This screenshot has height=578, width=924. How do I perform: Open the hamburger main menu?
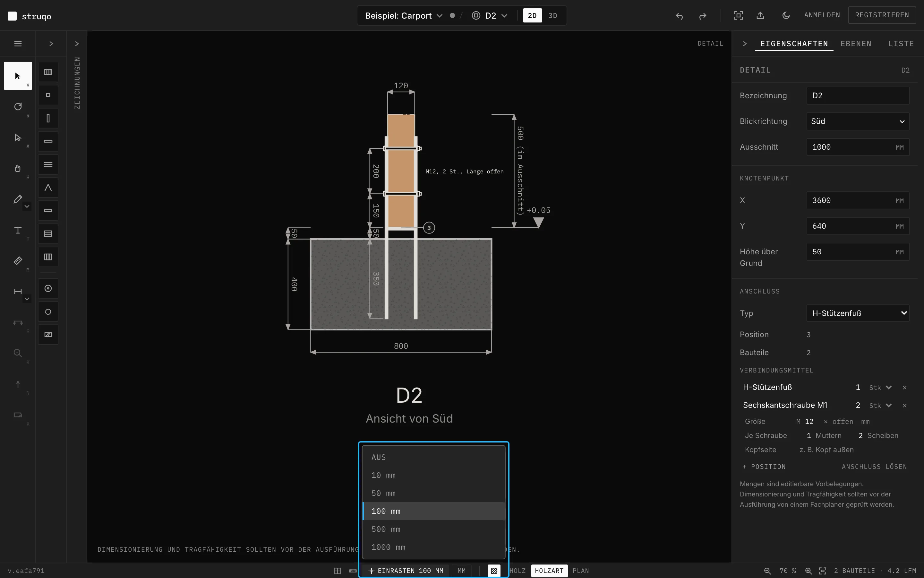click(x=18, y=44)
